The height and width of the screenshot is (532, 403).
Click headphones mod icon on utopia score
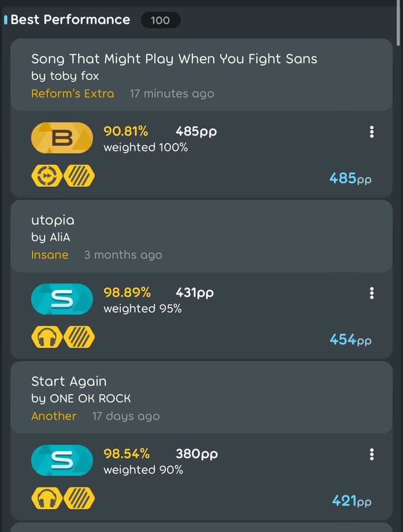pos(47,337)
